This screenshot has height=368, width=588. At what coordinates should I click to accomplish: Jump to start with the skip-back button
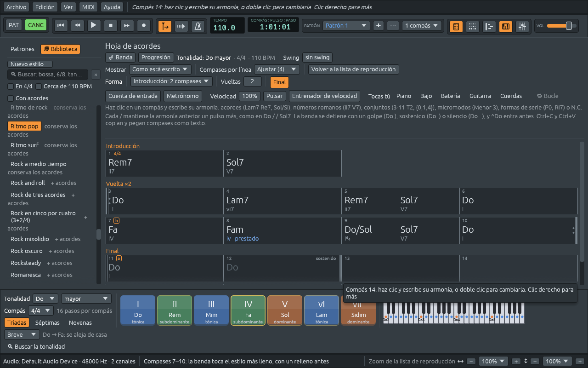point(60,25)
